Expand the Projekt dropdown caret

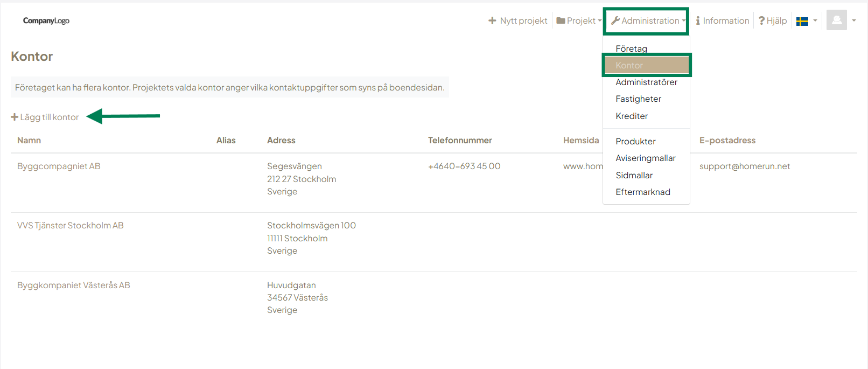(600, 21)
